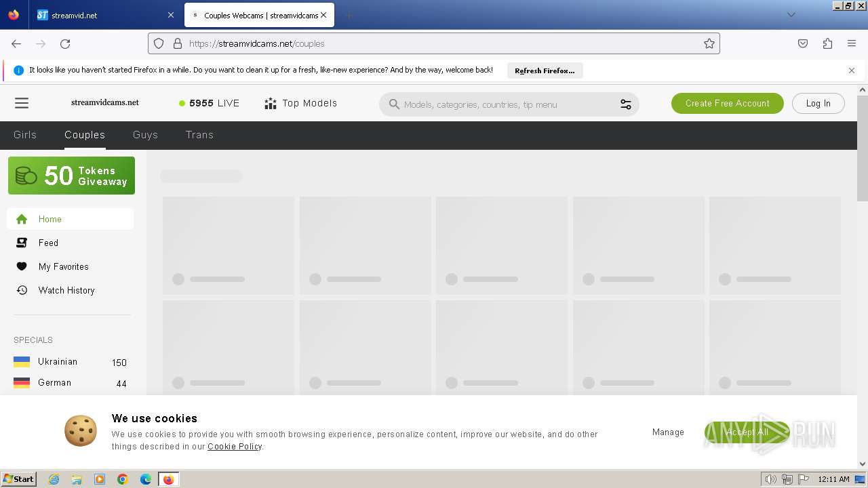Click the Ukrainian flag icon
The image size is (868, 488).
point(22,362)
